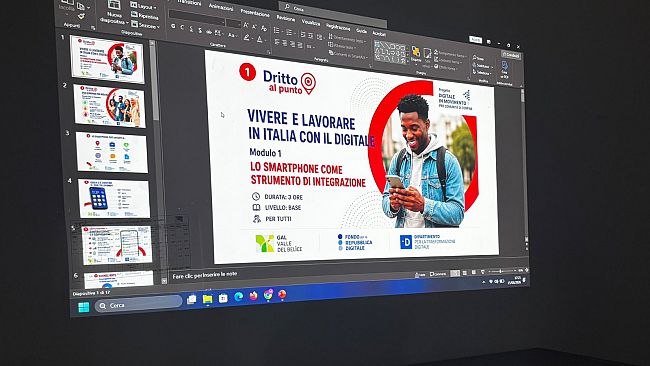Open Microsoft Edge from the taskbar
This screenshot has width=650, height=366.
(x=238, y=296)
